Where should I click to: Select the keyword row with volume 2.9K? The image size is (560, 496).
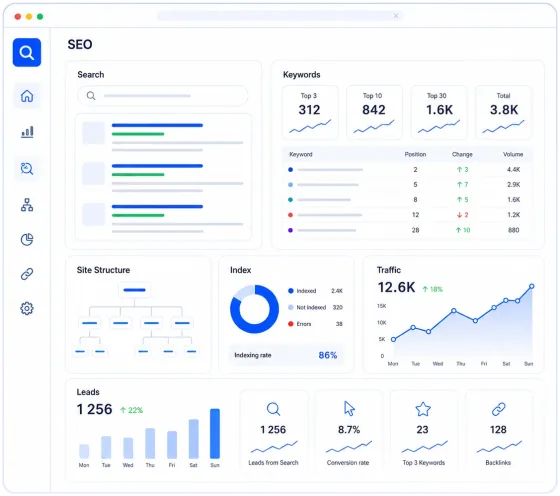(x=407, y=185)
